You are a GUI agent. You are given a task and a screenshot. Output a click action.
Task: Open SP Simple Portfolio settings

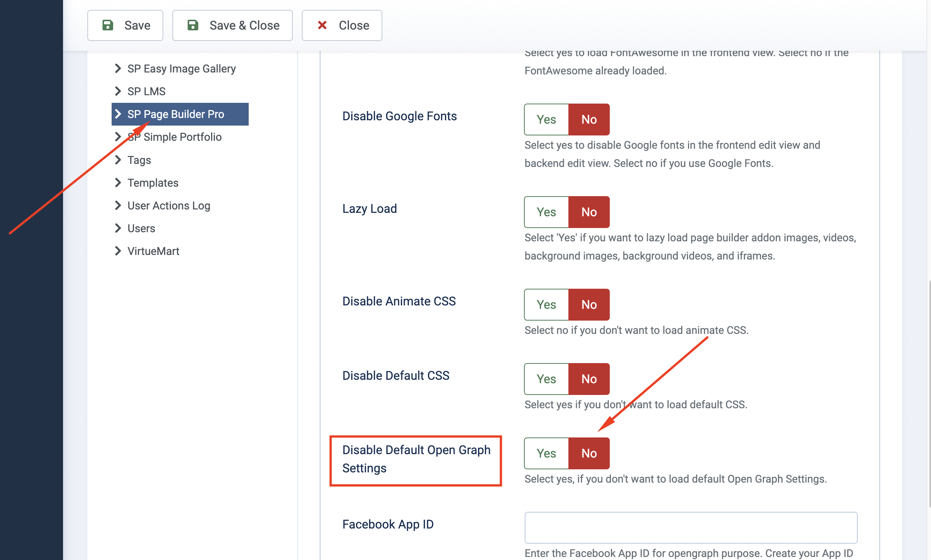tap(175, 137)
